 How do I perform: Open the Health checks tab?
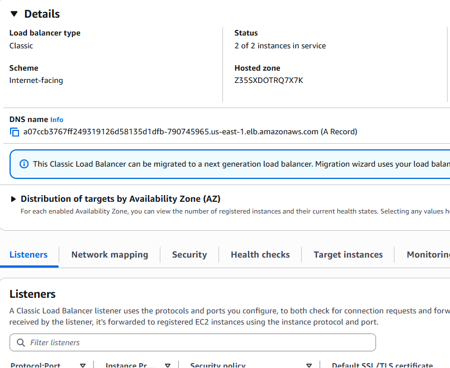click(260, 255)
